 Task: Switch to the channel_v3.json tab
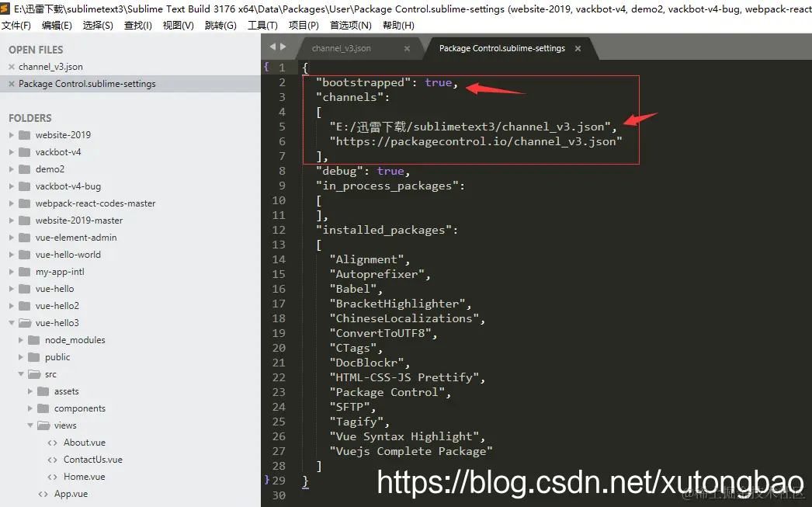coord(342,48)
